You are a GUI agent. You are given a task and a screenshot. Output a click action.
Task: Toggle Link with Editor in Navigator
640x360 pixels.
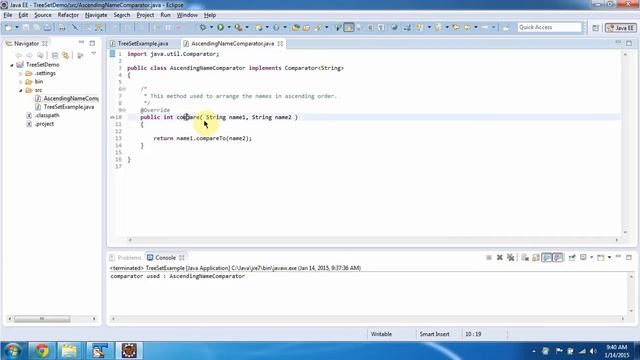[x=65, y=55]
